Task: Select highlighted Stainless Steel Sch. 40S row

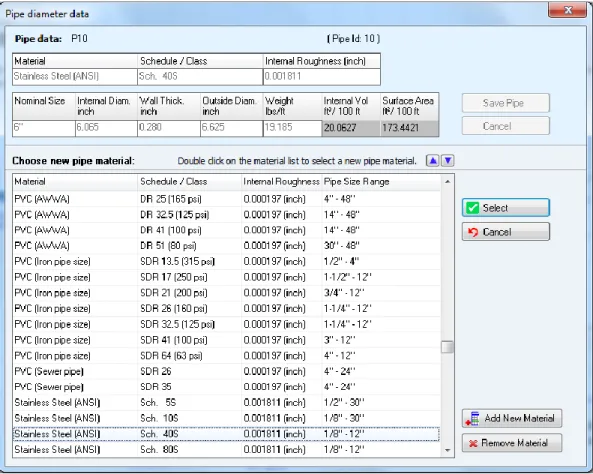Action: pyautogui.click(x=227, y=434)
